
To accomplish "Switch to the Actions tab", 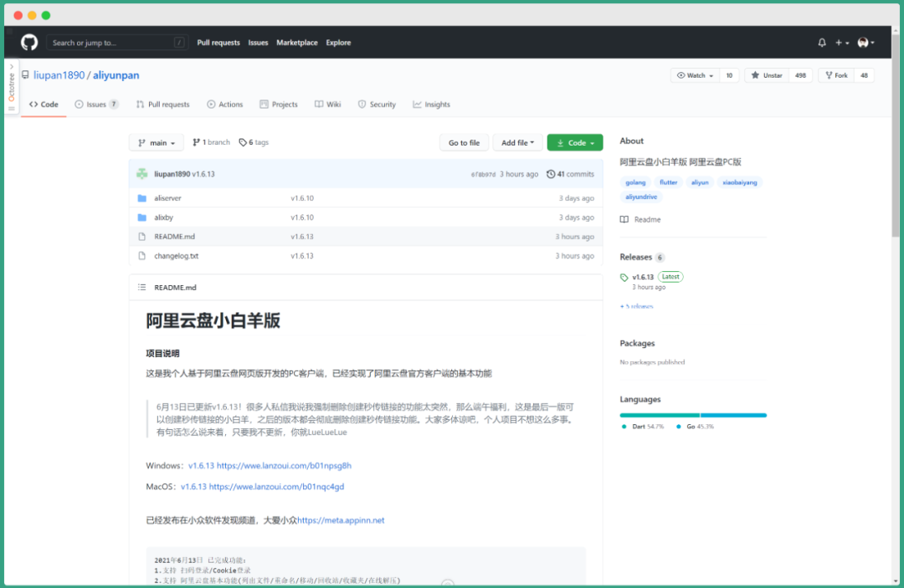I will (x=225, y=105).
